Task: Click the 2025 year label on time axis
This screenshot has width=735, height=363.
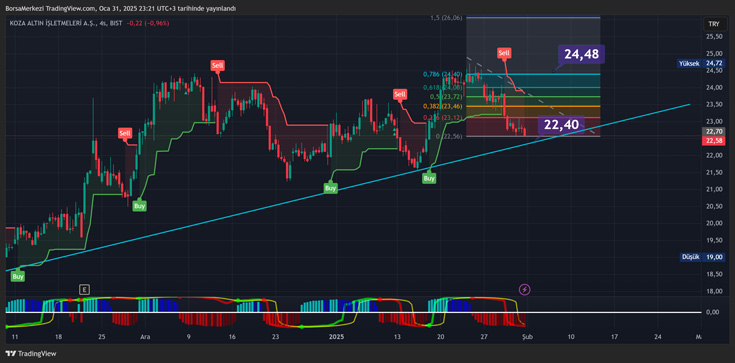Action: [x=337, y=337]
